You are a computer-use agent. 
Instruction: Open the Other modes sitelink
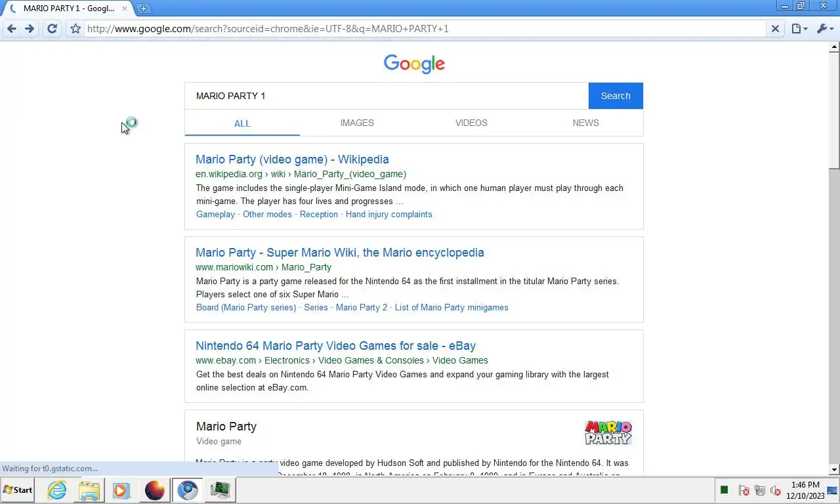267,215
